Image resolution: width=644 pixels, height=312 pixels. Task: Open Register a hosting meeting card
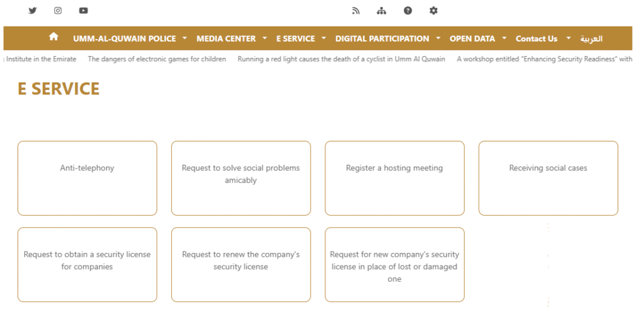394,178
